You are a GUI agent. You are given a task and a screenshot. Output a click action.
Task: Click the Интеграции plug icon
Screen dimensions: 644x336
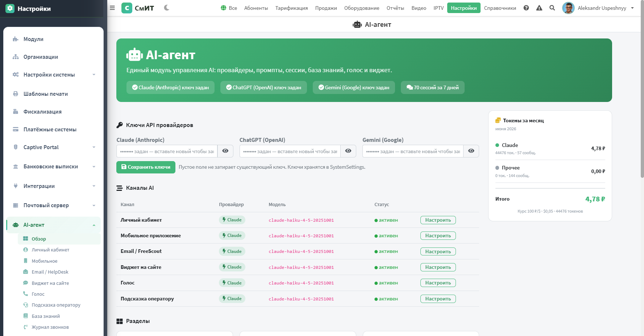click(16, 186)
